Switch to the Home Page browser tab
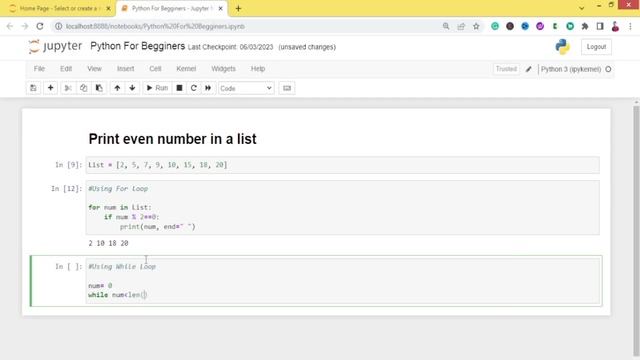 [59, 9]
